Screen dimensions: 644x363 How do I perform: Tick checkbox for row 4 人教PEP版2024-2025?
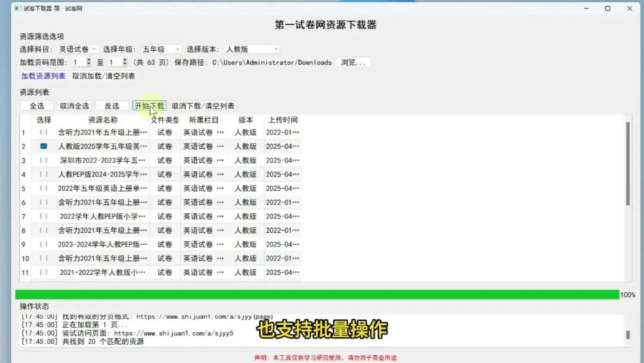coord(44,174)
